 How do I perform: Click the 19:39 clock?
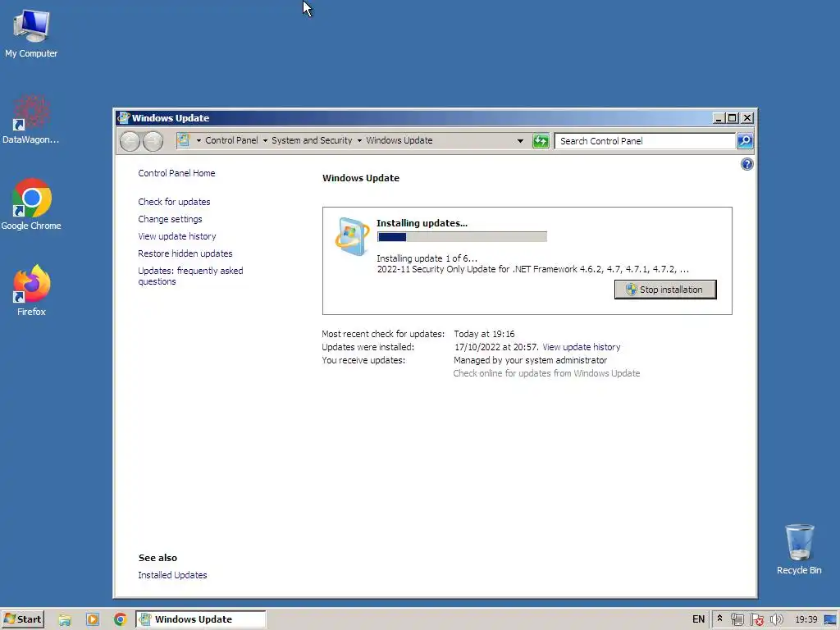[x=806, y=619]
